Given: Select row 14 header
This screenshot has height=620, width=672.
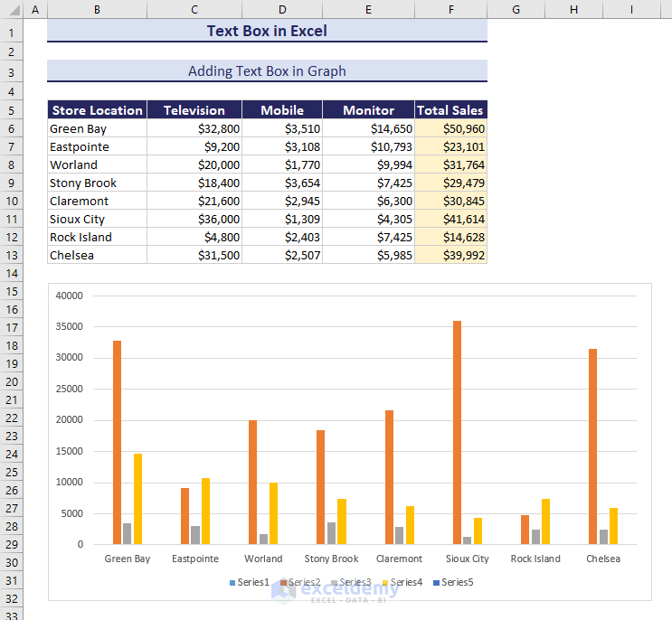Looking at the screenshot, I should [x=11, y=273].
